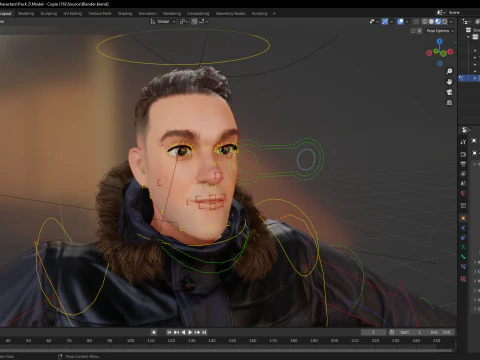Select solid viewport shading
480x360 pixels.
click(x=431, y=22)
